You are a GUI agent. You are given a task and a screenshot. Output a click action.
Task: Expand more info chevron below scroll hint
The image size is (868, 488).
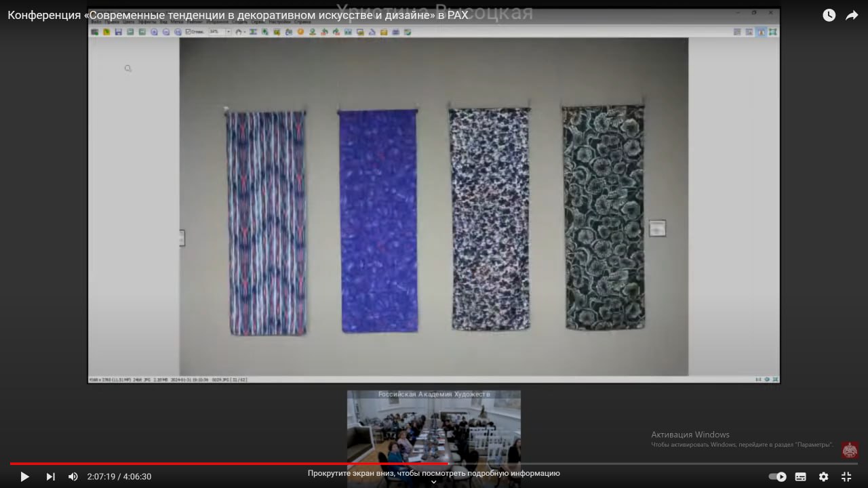(x=434, y=483)
